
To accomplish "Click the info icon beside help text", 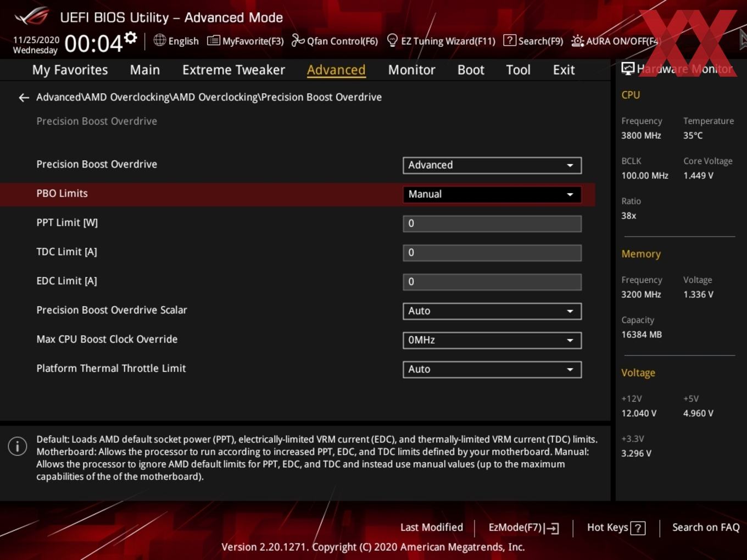I will tap(18, 446).
